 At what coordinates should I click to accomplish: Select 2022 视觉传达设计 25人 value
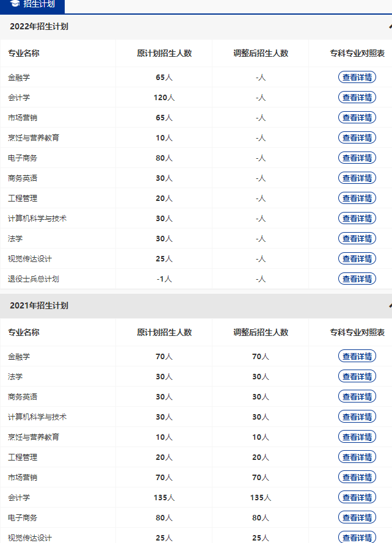click(x=164, y=259)
